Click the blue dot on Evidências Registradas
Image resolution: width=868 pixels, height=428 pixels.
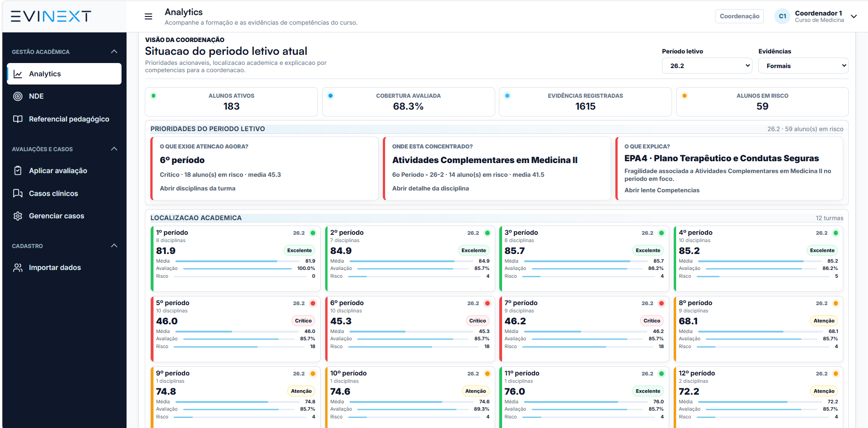click(508, 96)
